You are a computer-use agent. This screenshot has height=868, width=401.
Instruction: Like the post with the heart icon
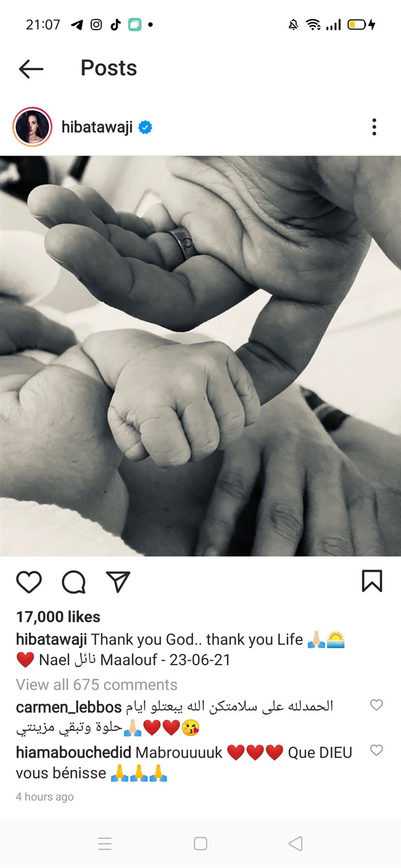coord(29,582)
